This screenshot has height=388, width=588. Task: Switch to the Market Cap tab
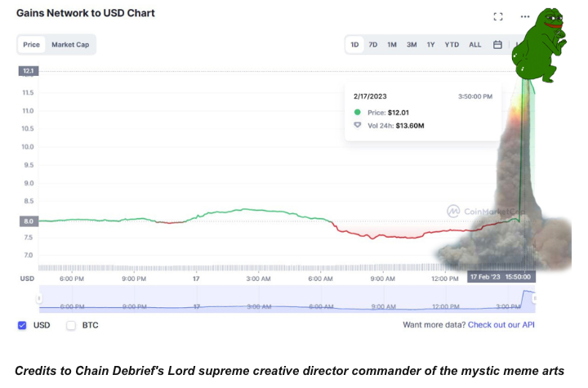coord(70,45)
